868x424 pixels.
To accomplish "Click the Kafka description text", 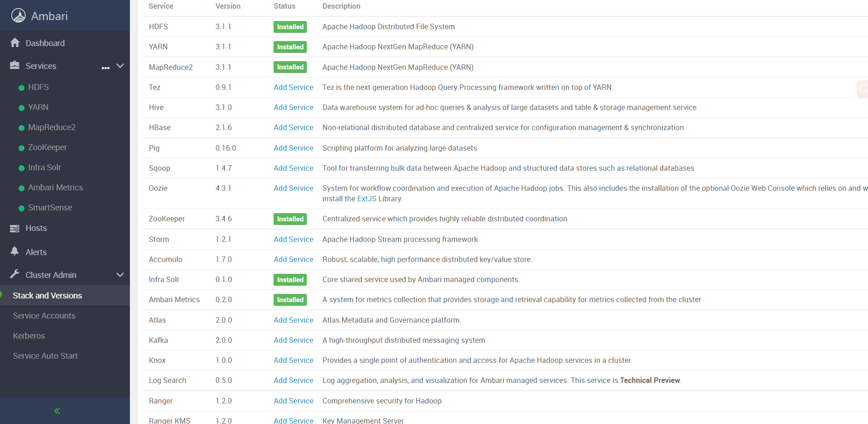I will [404, 340].
